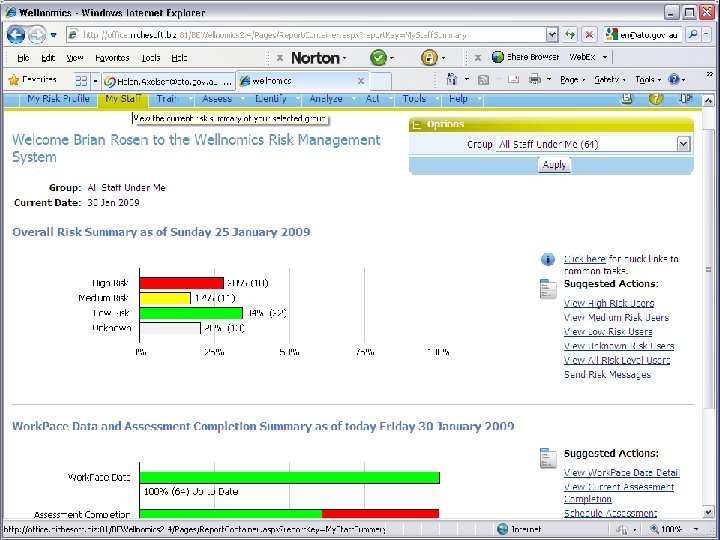
Task: Open the Favorites menu in menu bar
Action: (112, 58)
